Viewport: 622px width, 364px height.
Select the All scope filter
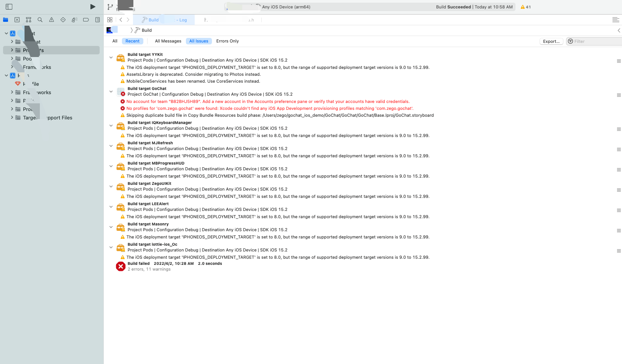[x=115, y=41]
